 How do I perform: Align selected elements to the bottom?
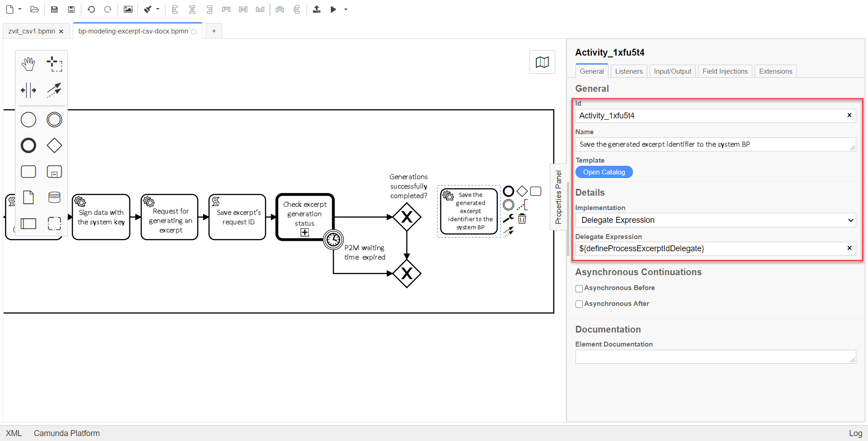pos(260,9)
